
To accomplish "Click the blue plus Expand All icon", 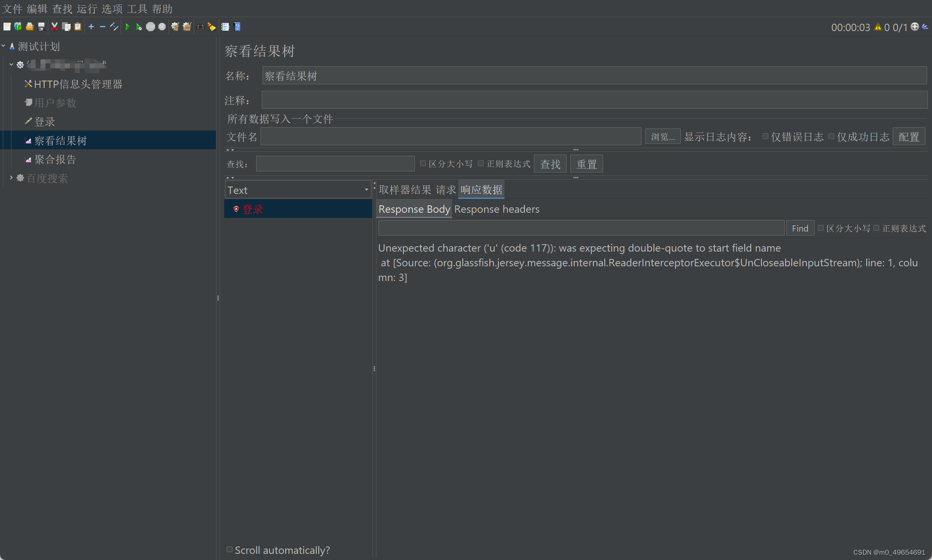I will coord(91,27).
